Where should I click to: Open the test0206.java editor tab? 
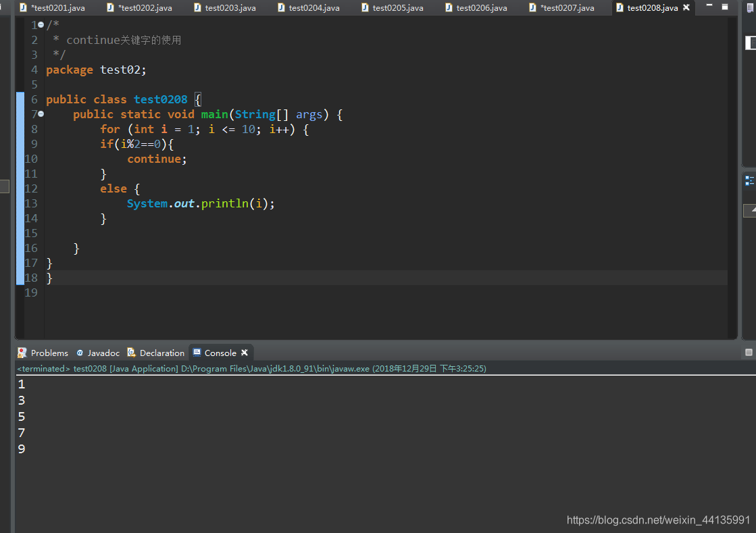coord(476,7)
